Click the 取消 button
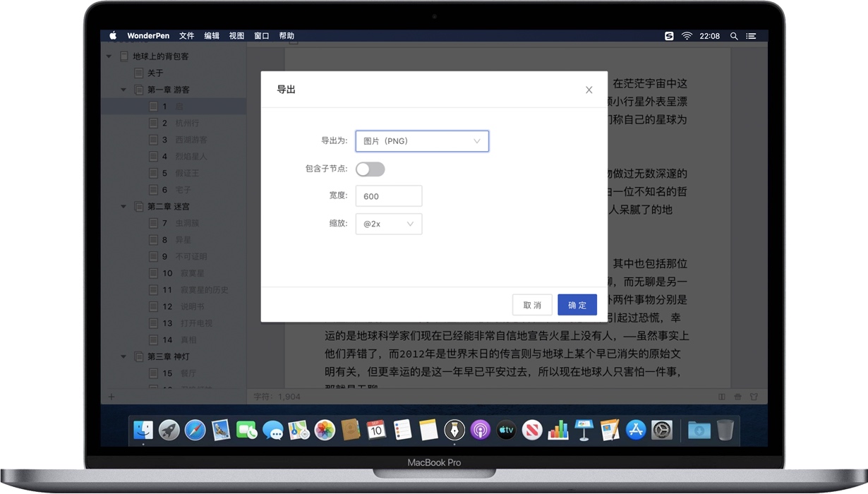Image resolution: width=868 pixels, height=494 pixels. point(532,305)
